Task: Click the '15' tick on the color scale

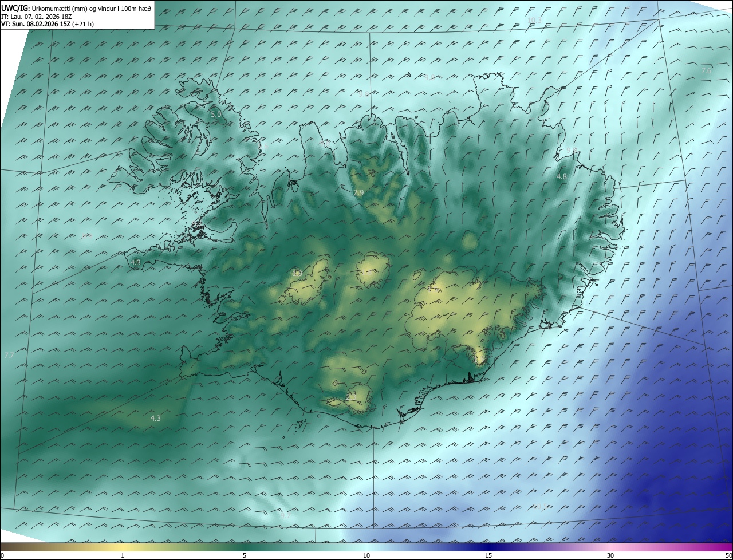Action: [x=488, y=556]
